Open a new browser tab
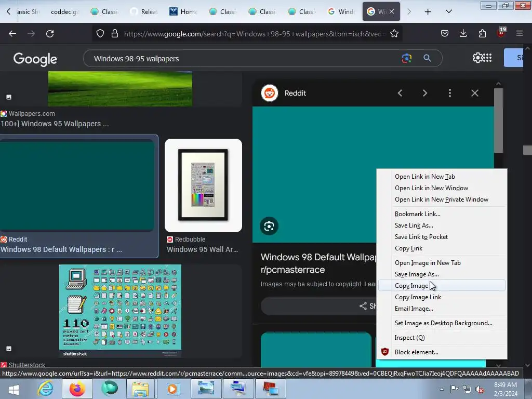 (428, 12)
